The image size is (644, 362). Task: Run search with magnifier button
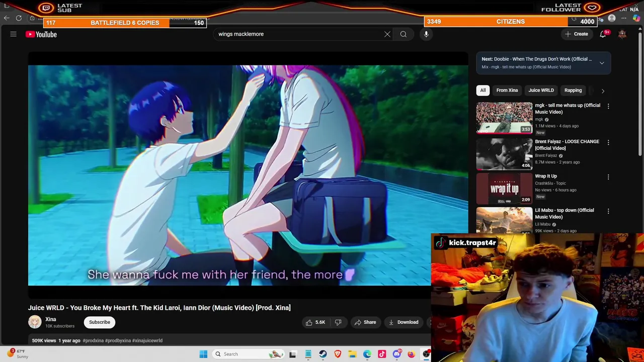(x=404, y=34)
